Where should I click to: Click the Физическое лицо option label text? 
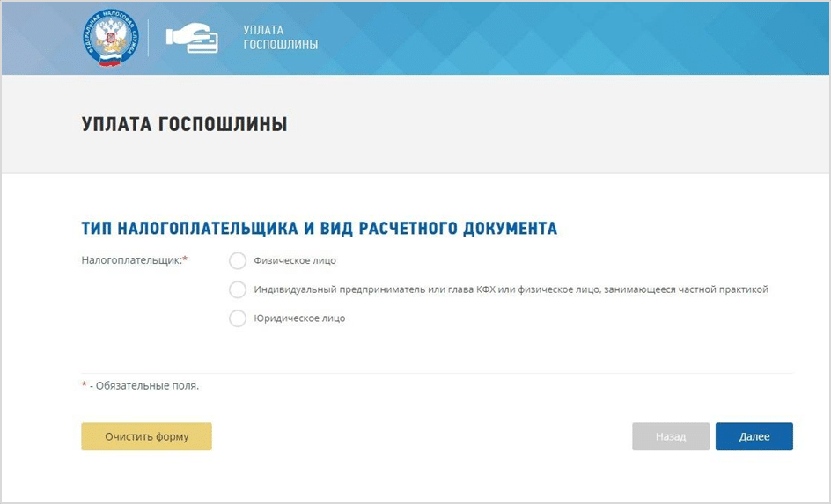point(295,260)
